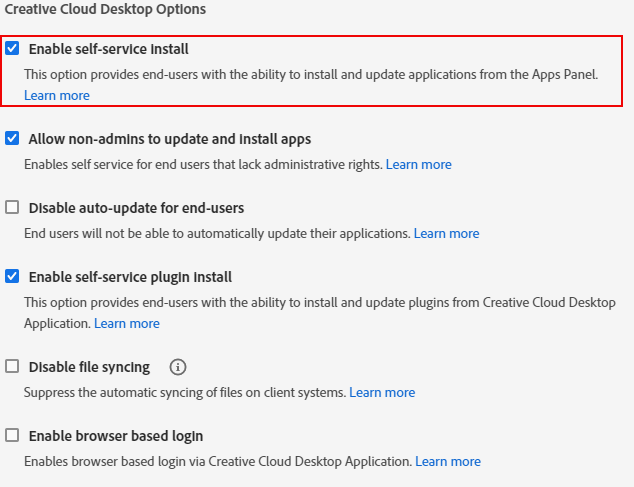This screenshot has height=487, width=634.
Task: Uncheck the Enable self-service install checkbox
Action: tap(12, 49)
